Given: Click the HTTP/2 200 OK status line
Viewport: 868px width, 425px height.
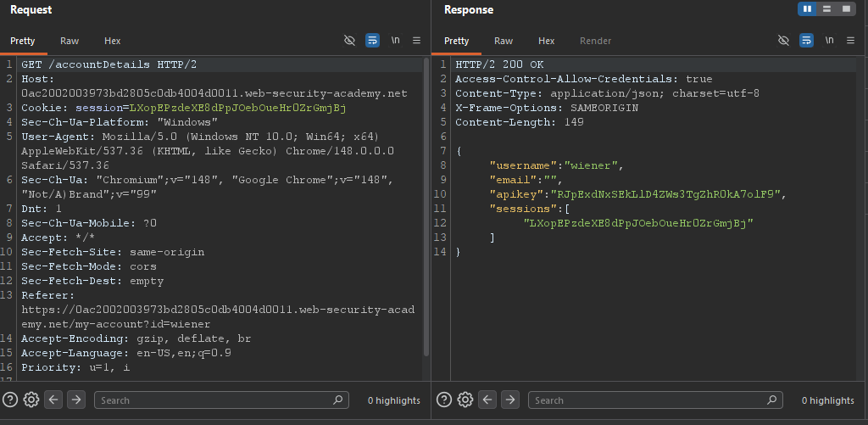Looking at the screenshot, I should (x=499, y=64).
